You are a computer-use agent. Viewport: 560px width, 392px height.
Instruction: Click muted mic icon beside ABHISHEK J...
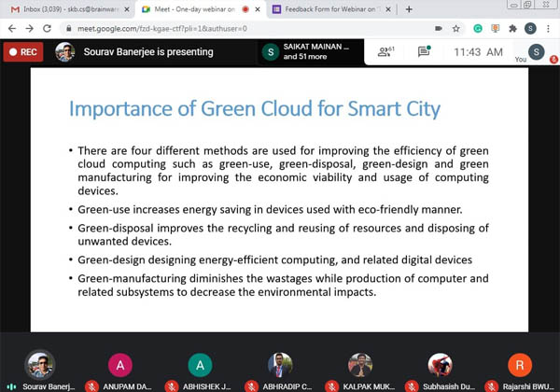(172, 386)
